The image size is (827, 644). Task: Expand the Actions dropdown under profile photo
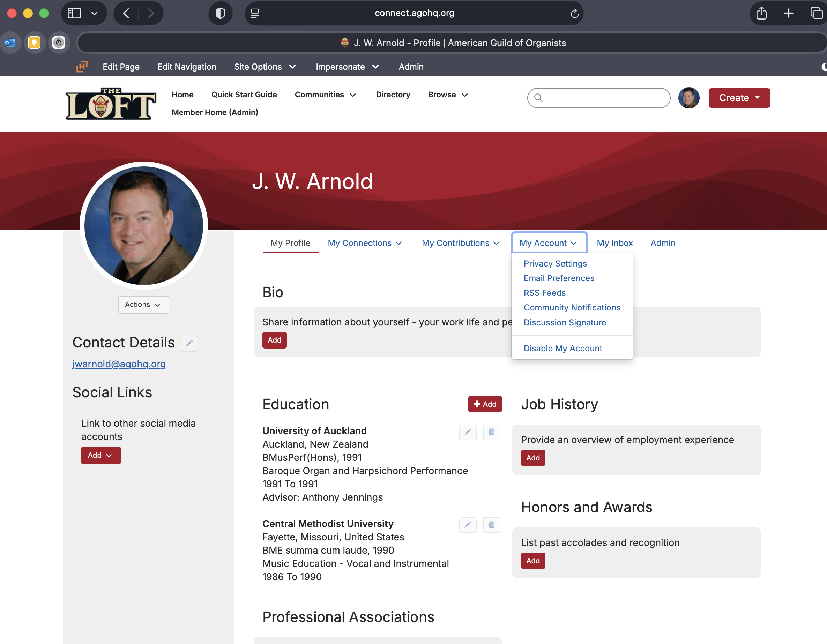click(x=143, y=305)
